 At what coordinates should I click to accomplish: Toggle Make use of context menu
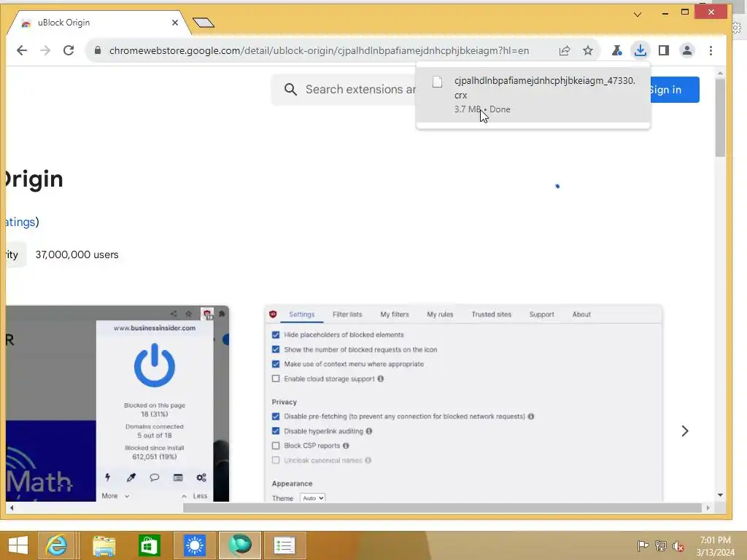point(275,364)
